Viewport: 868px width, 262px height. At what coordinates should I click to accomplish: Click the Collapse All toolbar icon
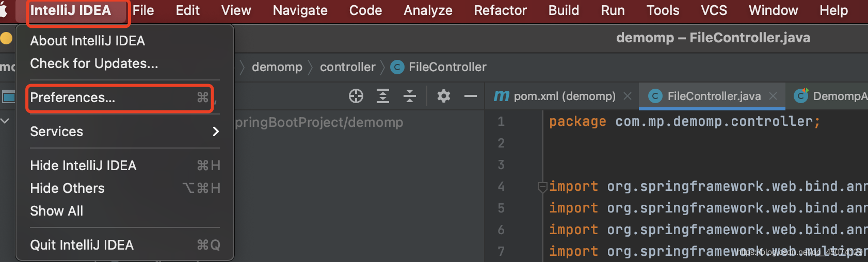pos(410,96)
